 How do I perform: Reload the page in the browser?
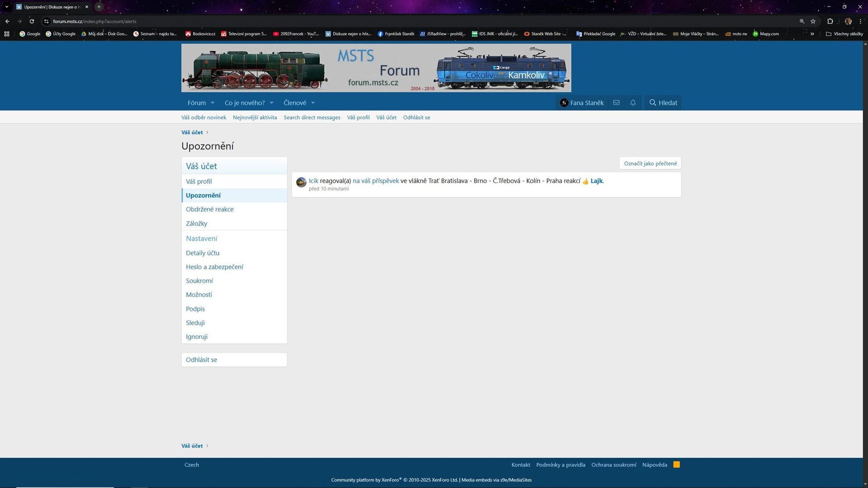point(32,21)
